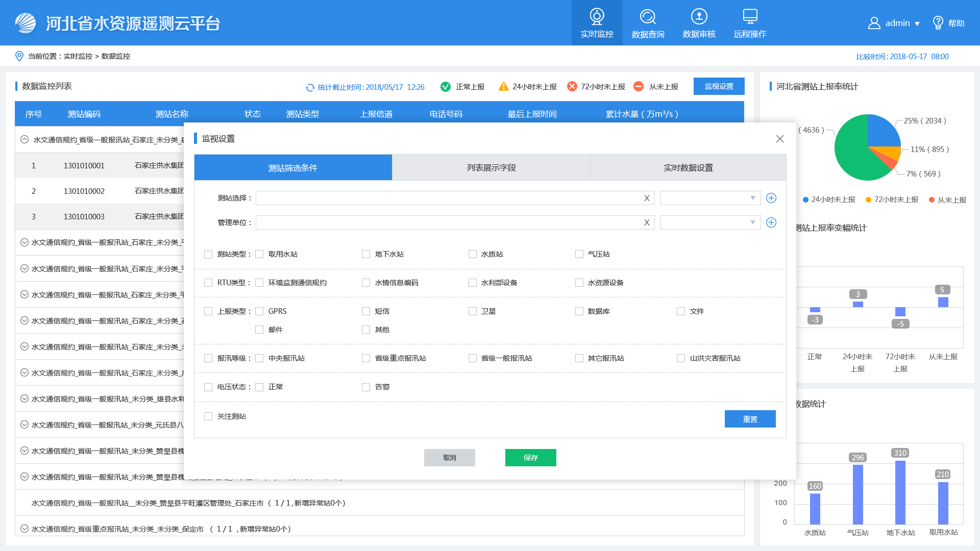Clear the 管理单位 field with X
The height and width of the screenshot is (551, 980).
[x=647, y=222]
